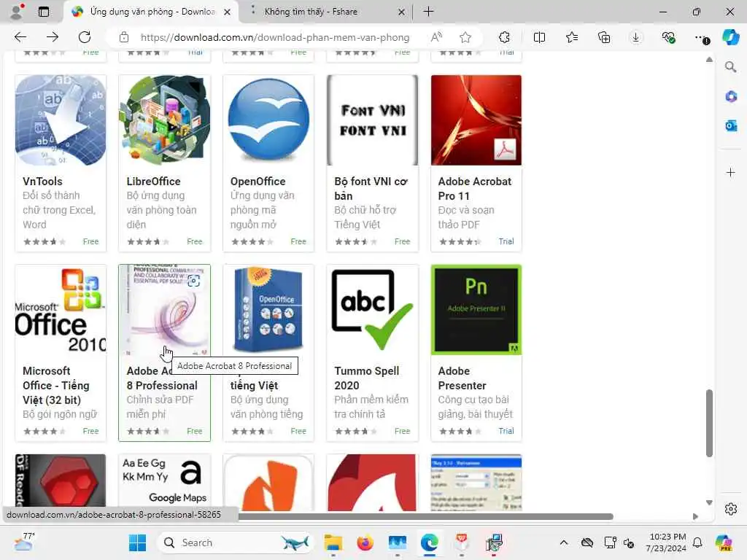Open the weather widget showing 77°
This screenshot has width=747, height=560.
coord(24,542)
